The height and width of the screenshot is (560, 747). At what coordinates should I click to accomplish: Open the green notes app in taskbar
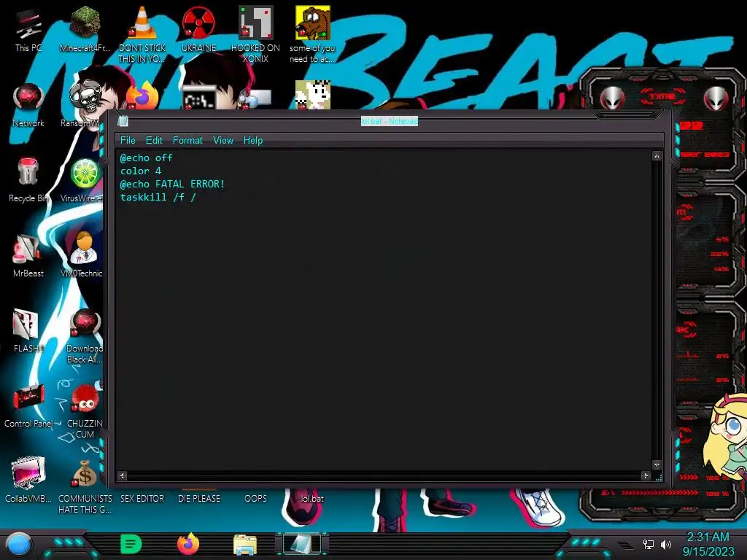click(x=131, y=544)
